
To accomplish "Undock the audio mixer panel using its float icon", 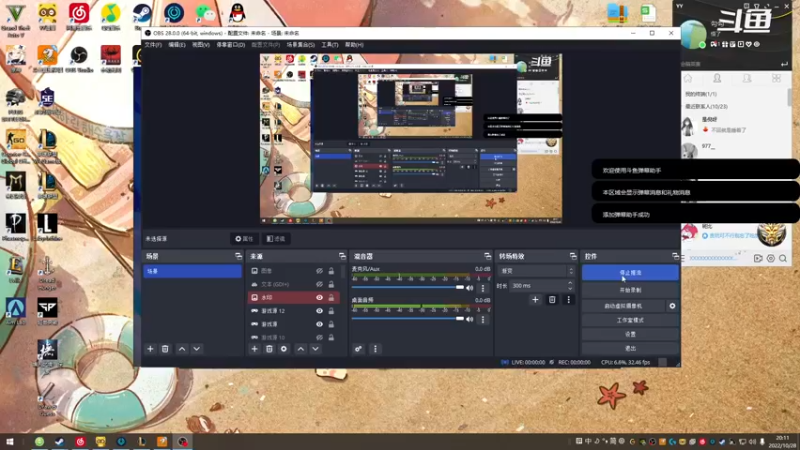I will pyautogui.click(x=487, y=256).
